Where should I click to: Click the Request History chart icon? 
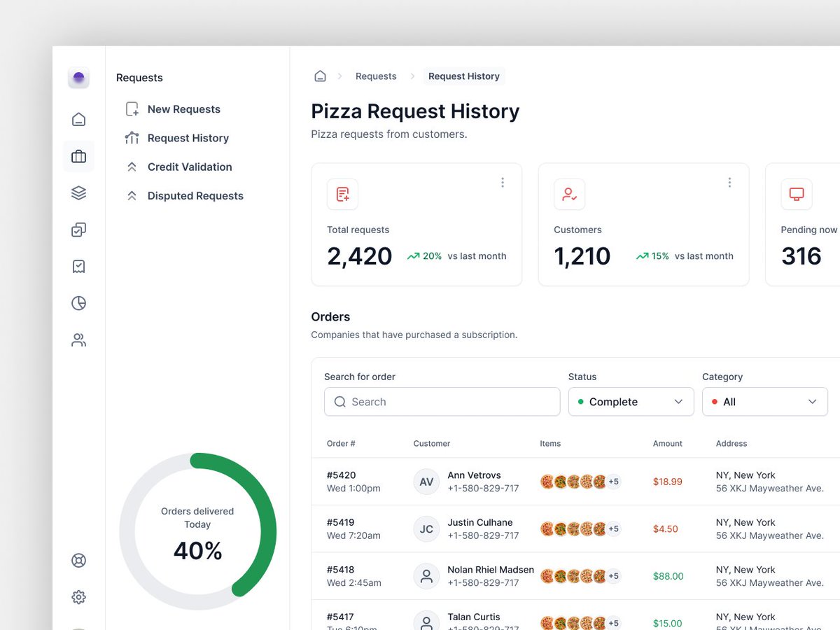pyautogui.click(x=132, y=138)
